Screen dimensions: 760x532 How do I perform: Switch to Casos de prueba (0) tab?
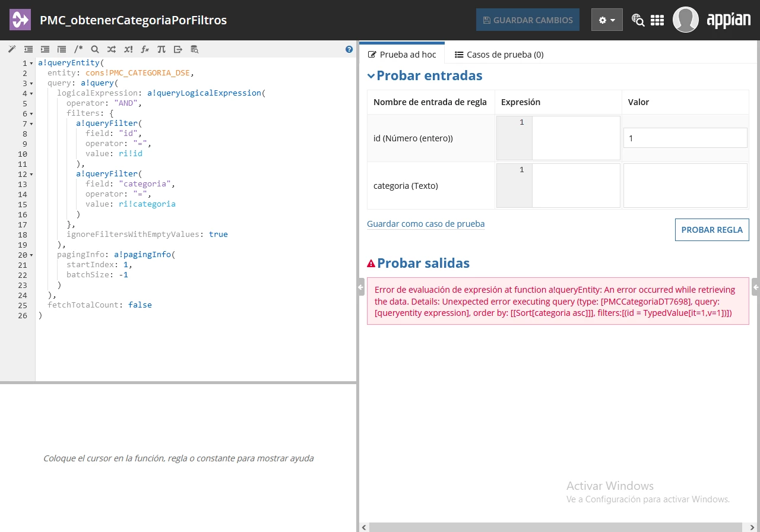click(499, 54)
